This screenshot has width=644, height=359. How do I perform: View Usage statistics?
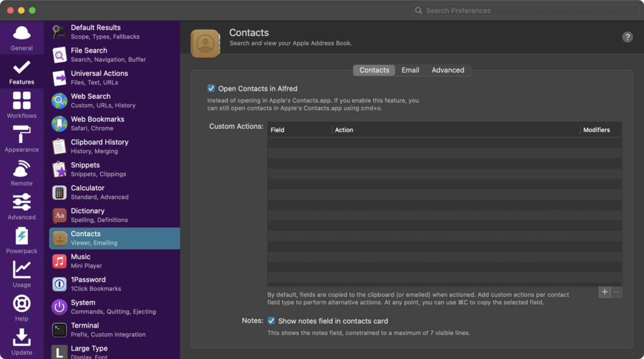point(21,274)
